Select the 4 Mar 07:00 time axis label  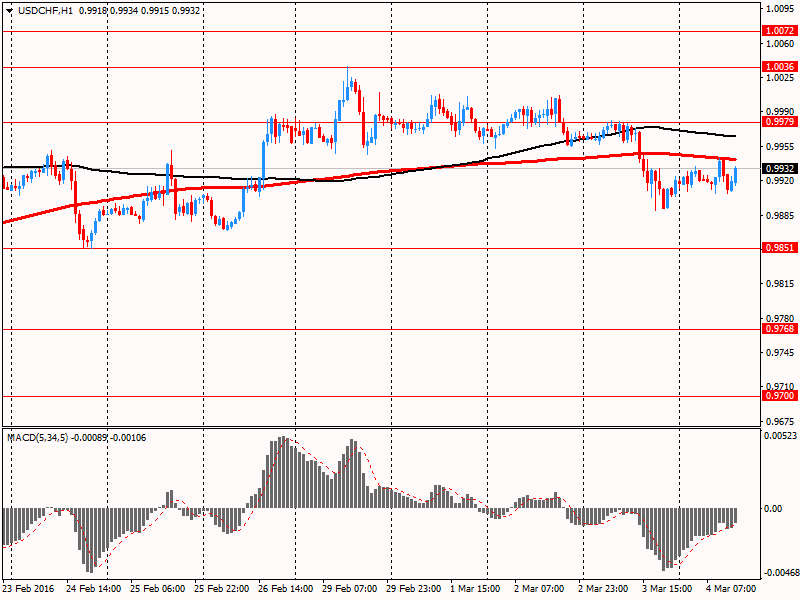(x=731, y=589)
